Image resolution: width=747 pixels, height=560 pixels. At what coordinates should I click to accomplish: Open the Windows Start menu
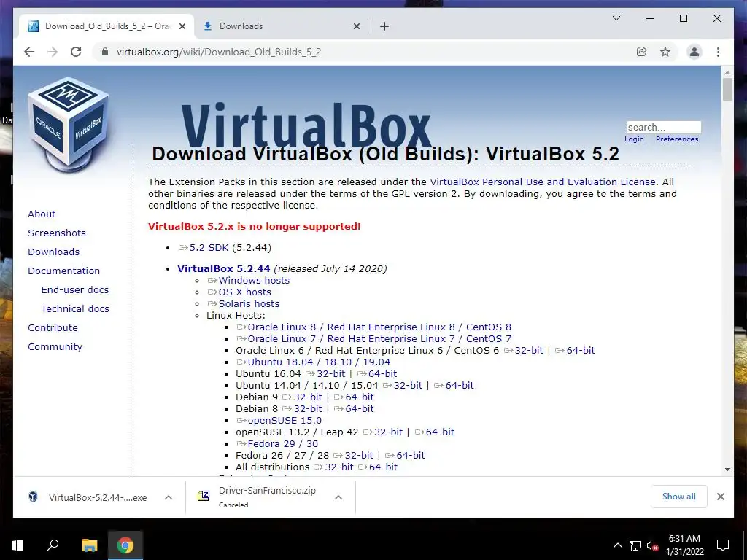click(18, 545)
